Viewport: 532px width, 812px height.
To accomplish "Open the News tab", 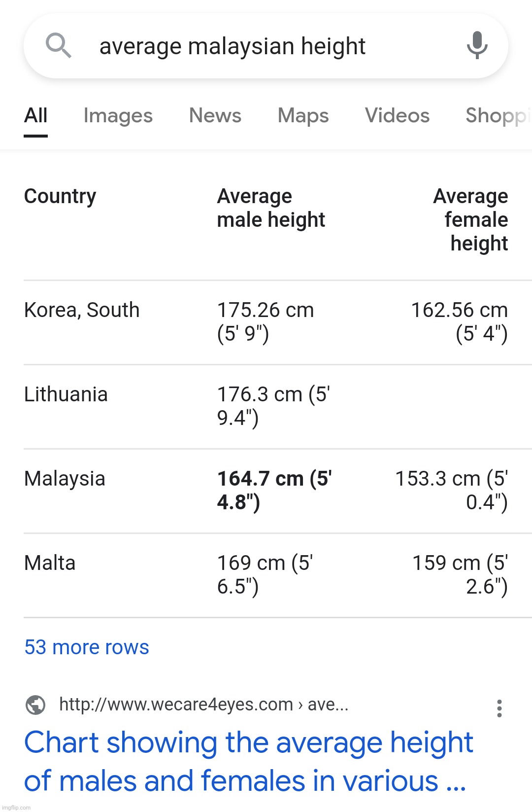I will click(x=215, y=115).
